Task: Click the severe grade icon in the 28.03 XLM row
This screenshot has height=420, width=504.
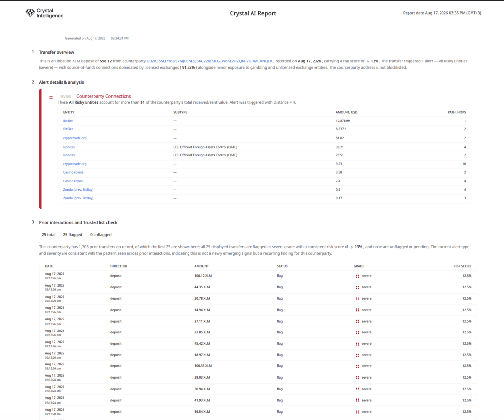Action: pyautogui.click(x=357, y=378)
